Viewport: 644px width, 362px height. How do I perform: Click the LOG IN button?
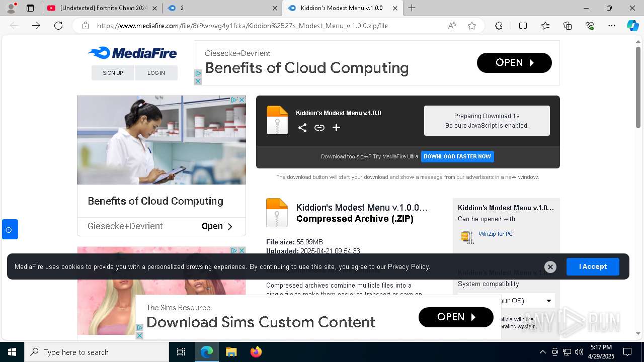[156, 73]
